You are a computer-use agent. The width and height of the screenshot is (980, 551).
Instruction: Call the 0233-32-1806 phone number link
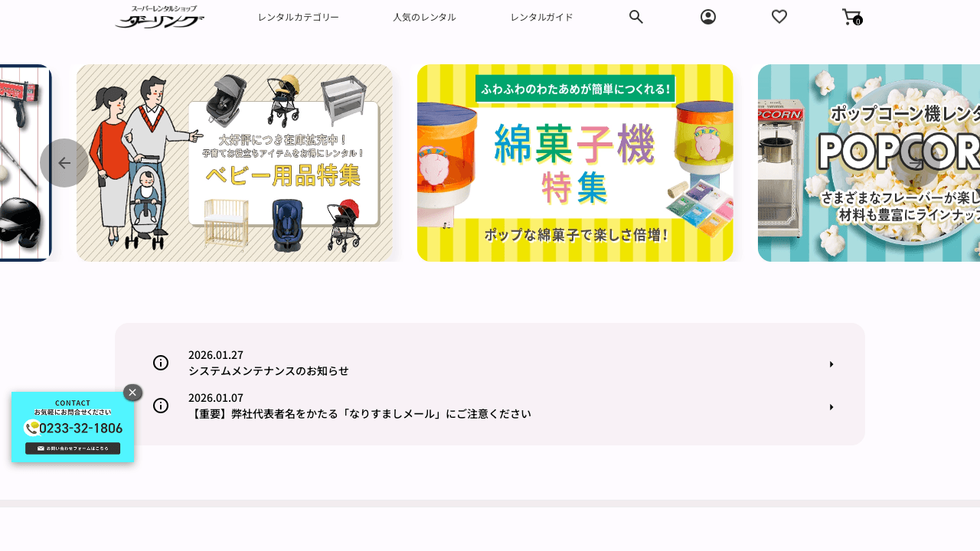tap(80, 428)
